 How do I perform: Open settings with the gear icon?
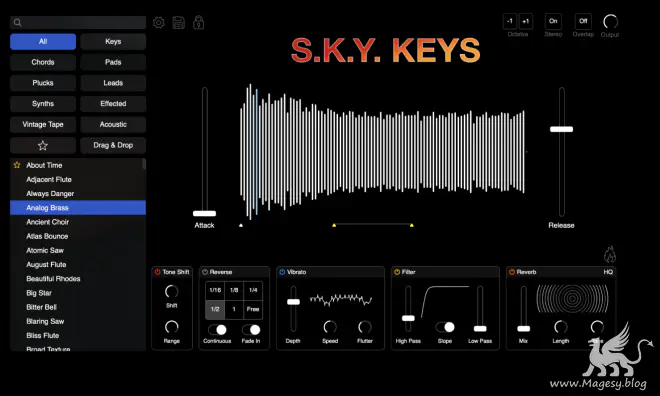tap(159, 22)
